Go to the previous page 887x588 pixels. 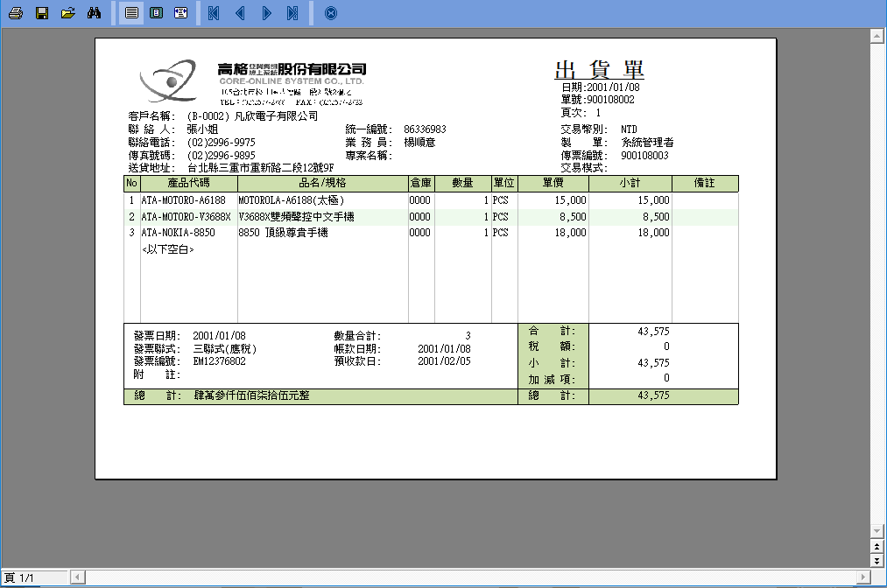[x=240, y=13]
